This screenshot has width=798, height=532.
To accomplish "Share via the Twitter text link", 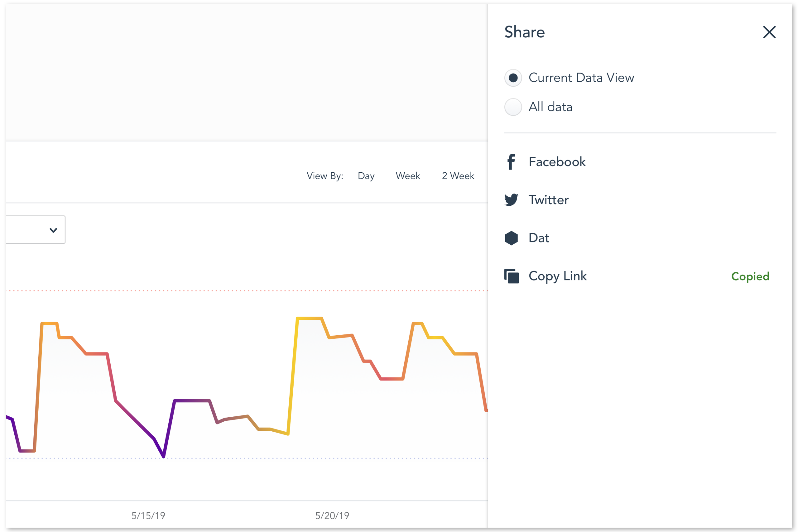I will pyautogui.click(x=548, y=200).
